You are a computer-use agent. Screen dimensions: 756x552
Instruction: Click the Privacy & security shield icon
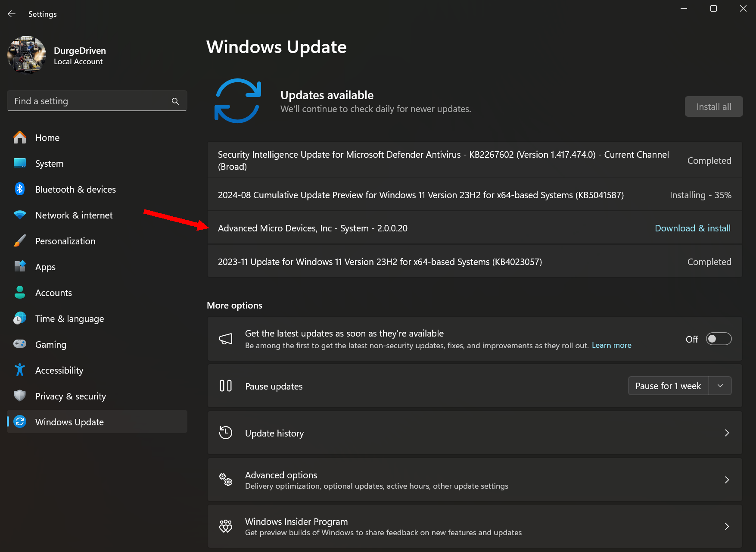[20, 396]
